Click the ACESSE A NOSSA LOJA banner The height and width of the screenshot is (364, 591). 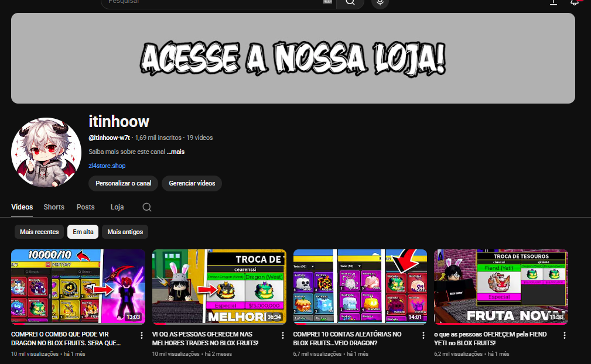[x=293, y=59]
